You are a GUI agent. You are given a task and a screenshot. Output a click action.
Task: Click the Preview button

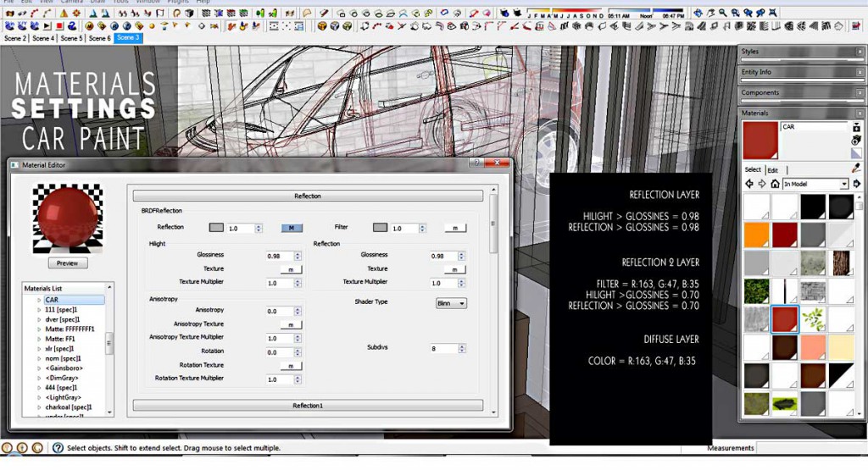67,263
